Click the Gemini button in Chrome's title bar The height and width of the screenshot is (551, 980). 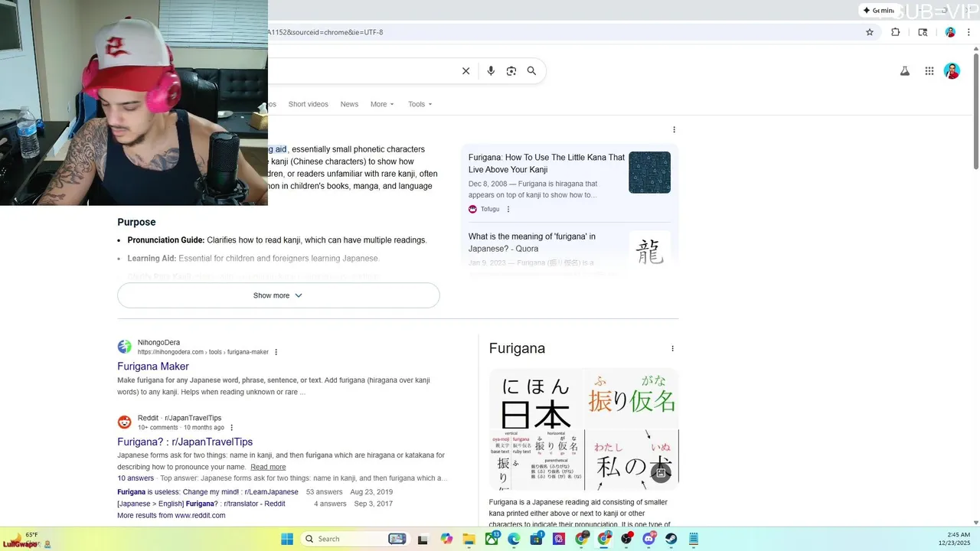point(878,11)
